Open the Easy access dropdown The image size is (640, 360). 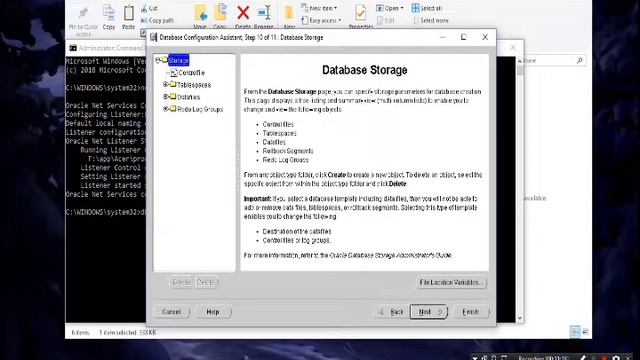point(321,20)
